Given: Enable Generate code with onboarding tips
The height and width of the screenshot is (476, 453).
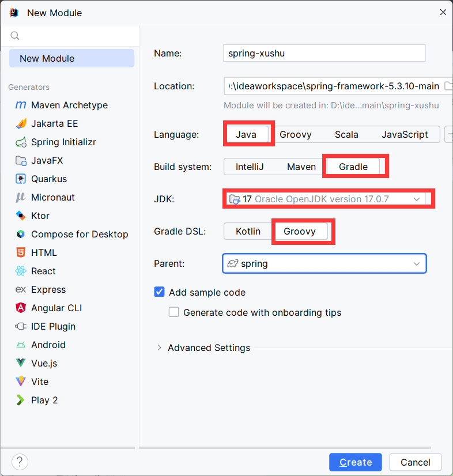Looking at the screenshot, I should tap(173, 312).
